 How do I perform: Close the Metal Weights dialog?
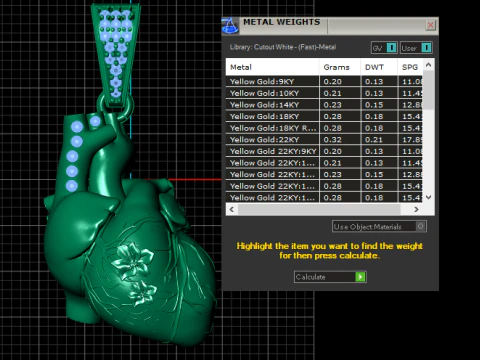[x=431, y=25]
